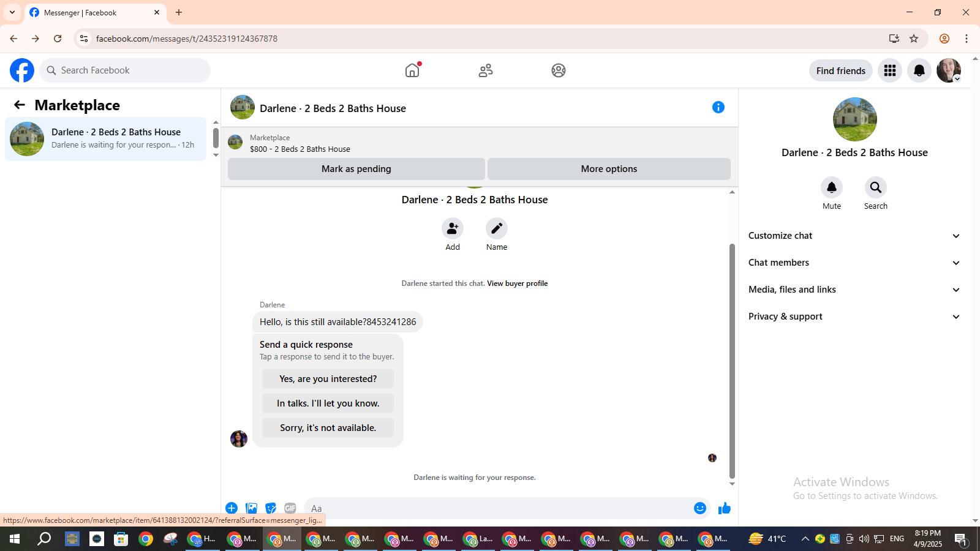View site information icon in address bar

click(x=84, y=39)
